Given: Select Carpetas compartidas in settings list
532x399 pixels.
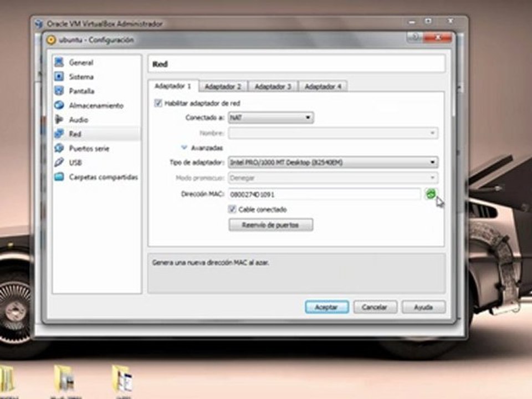Looking at the screenshot, I should pyautogui.click(x=96, y=177).
